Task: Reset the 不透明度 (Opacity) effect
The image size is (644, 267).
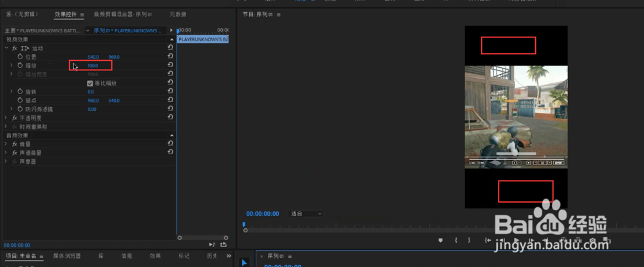Action: pyautogui.click(x=171, y=117)
